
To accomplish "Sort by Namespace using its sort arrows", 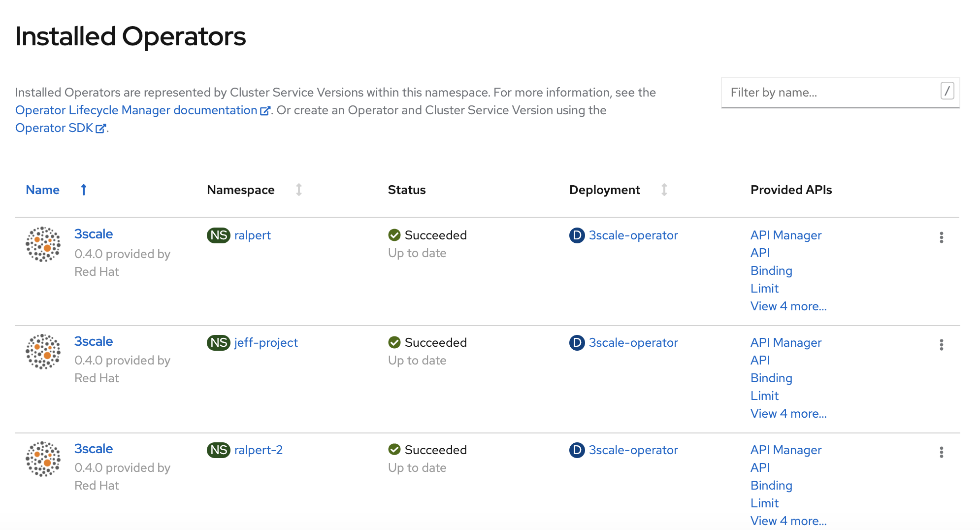I will [299, 190].
